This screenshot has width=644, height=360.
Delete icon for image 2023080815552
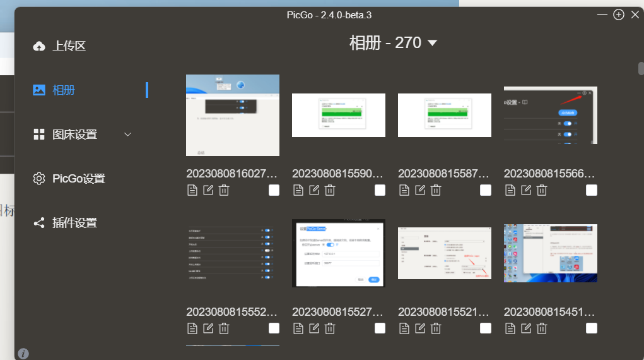pyautogui.click(x=224, y=328)
